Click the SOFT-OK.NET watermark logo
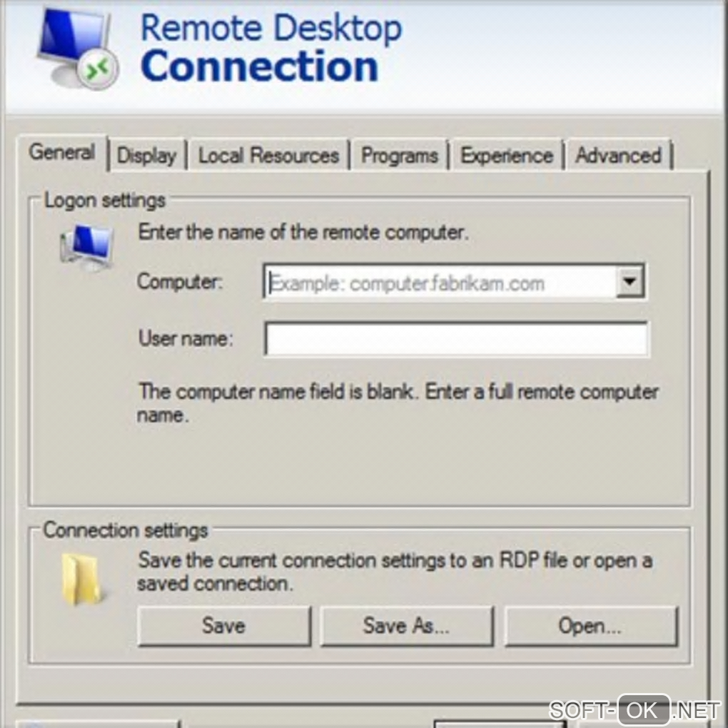The width and height of the screenshot is (728, 728). pyautogui.click(x=635, y=710)
